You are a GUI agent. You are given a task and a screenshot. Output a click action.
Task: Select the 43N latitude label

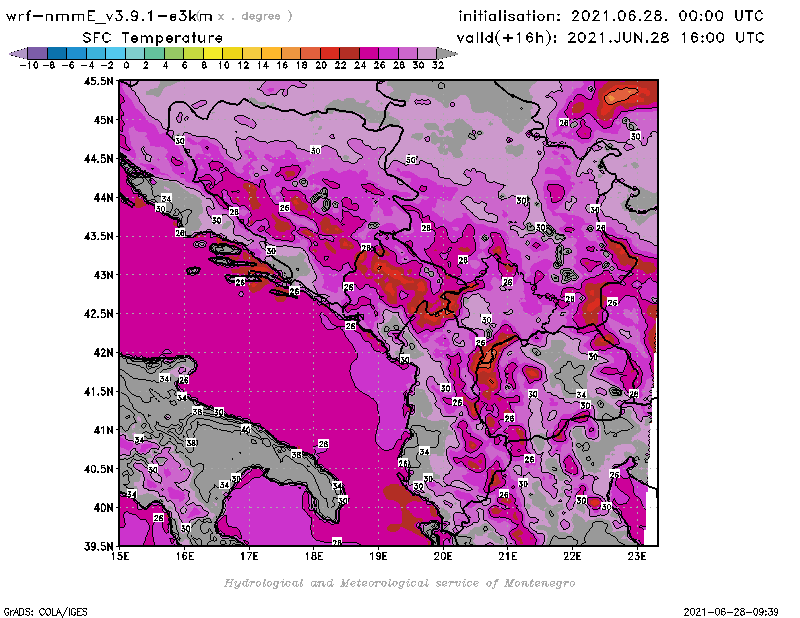pyautogui.click(x=103, y=275)
